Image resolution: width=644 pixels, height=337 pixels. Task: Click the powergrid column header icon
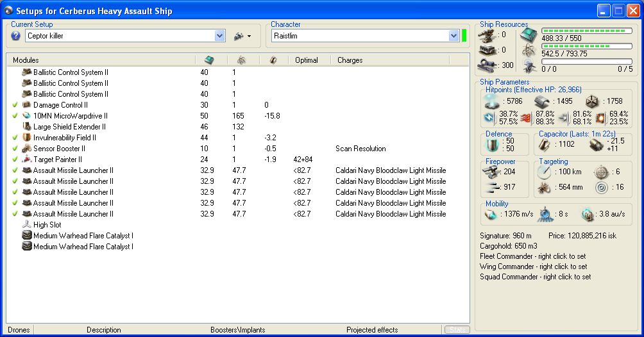click(241, 60)
